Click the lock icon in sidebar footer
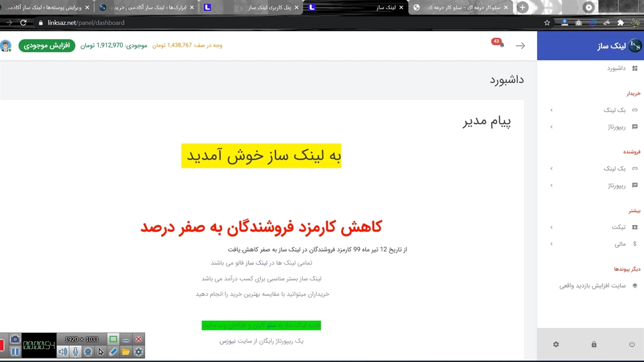644x362 pixels. click(x=594, y=344)
